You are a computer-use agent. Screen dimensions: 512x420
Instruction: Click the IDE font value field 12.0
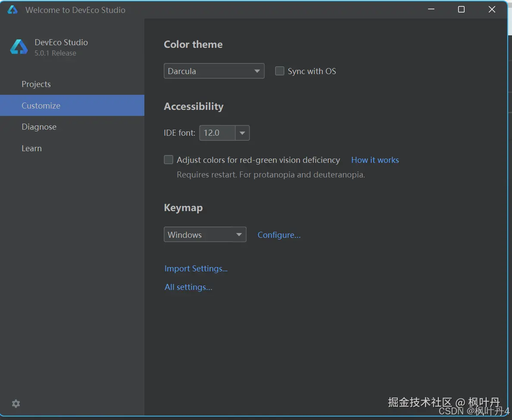pyautogui.click(x=217, y=133)
